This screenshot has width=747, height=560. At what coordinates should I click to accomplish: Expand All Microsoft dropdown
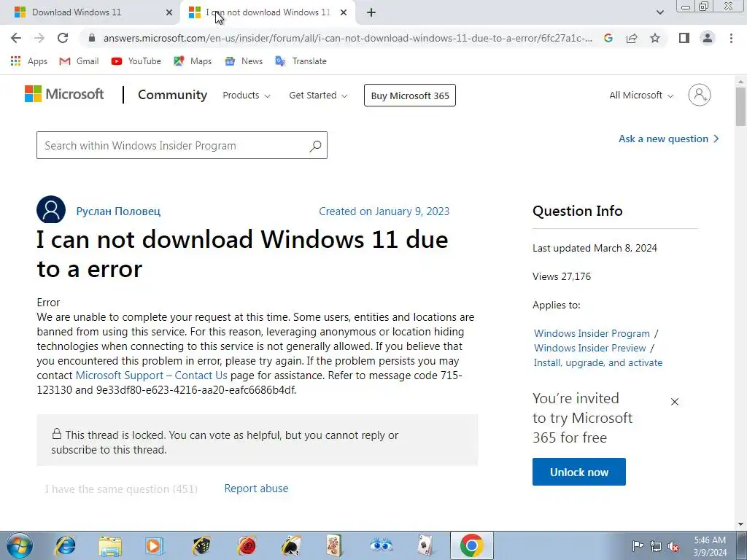pos(641,96)
